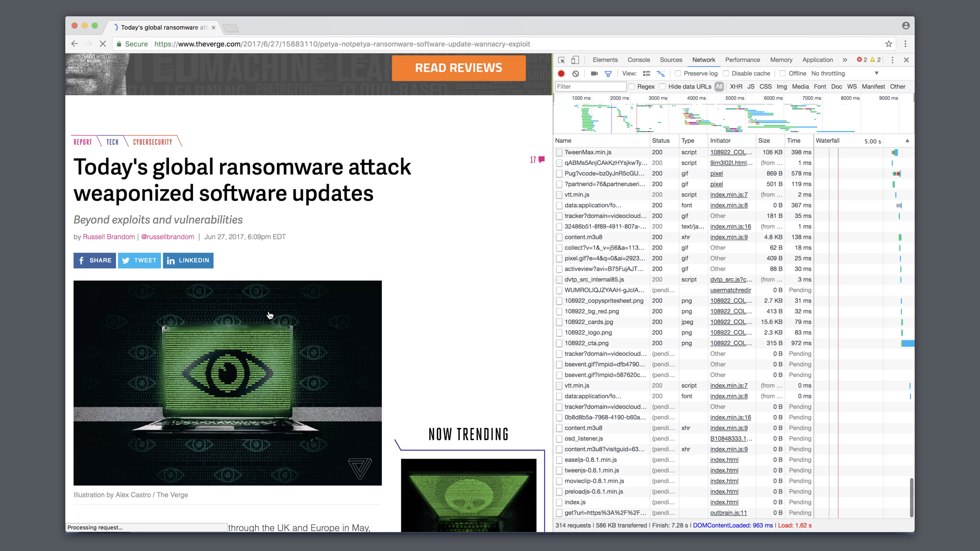Clear the network log

pyautogui.click(x=576, y=73)
